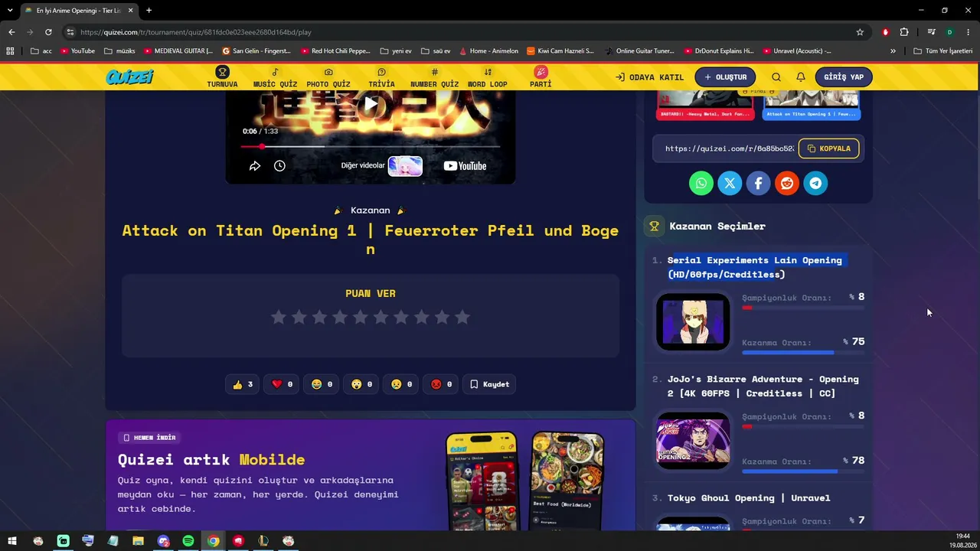The image size is (980, 551).
Task: Click the video share arrow icon
Action: pos(255,166)
